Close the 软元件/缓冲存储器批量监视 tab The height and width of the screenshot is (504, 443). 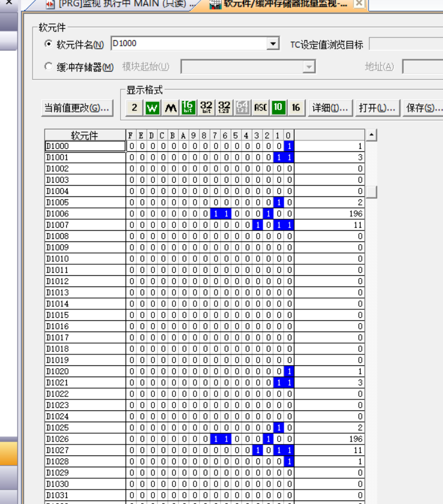(359, 4)
